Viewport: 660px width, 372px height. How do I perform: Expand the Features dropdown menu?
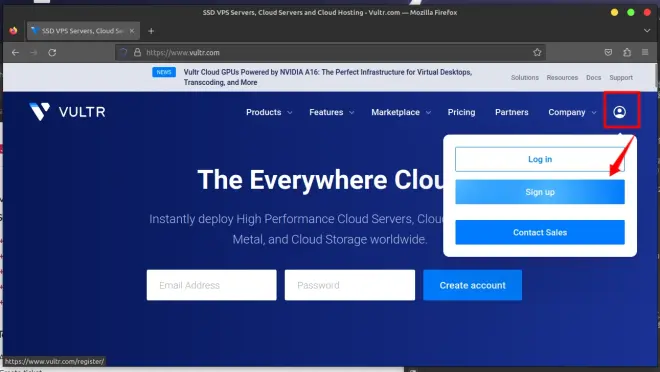(x=332, y=112)
